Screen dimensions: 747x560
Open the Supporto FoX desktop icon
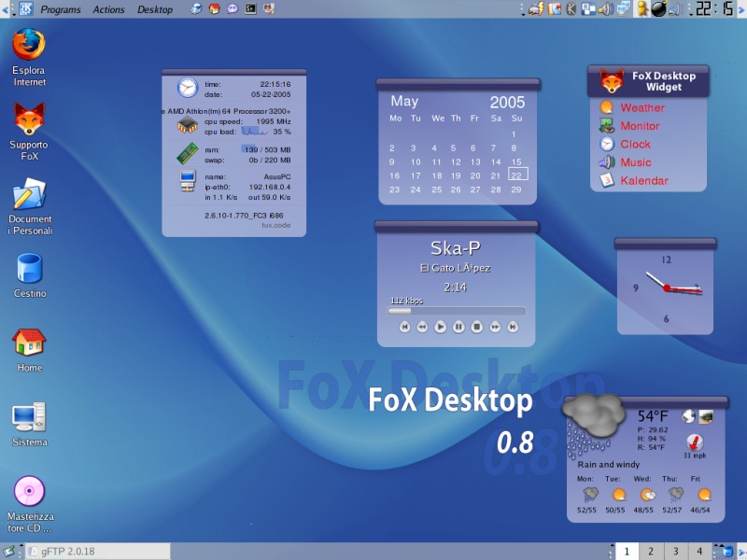(x=29, y=119)
